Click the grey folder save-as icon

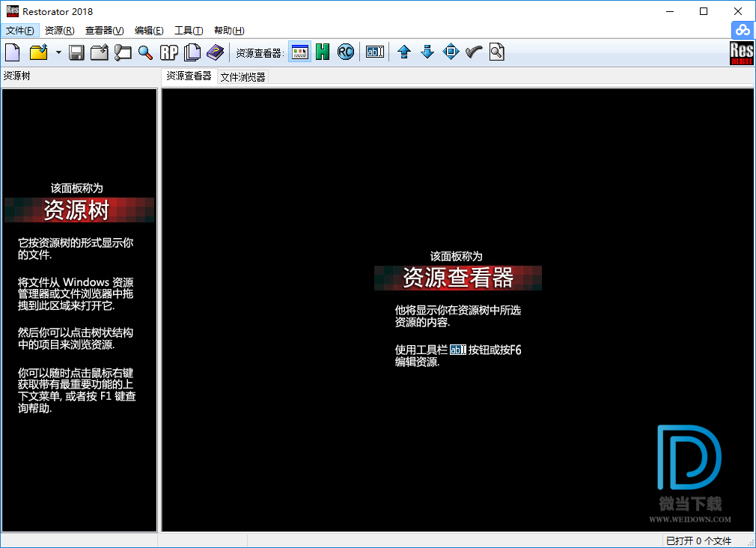pos(100,52)
